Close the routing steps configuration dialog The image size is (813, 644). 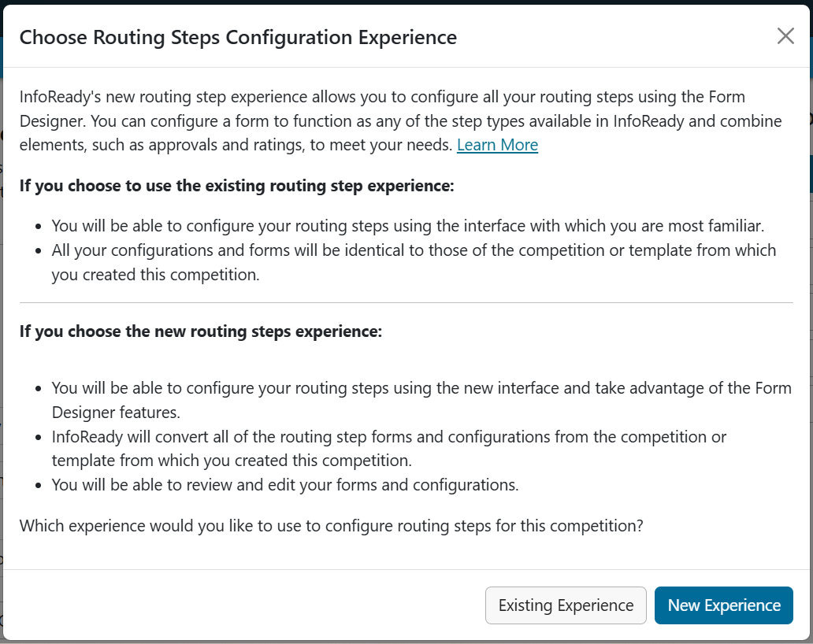coord(785,35)
